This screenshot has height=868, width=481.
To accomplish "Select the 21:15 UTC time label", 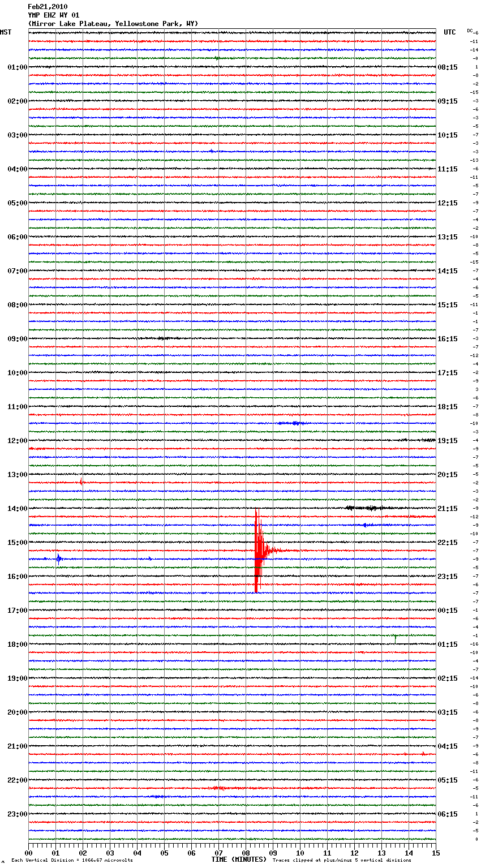I will click(448, 509).
